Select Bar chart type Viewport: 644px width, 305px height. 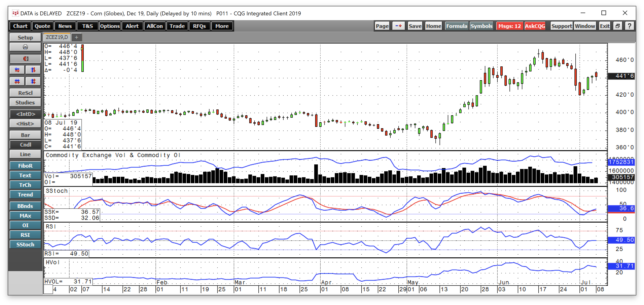25,135
